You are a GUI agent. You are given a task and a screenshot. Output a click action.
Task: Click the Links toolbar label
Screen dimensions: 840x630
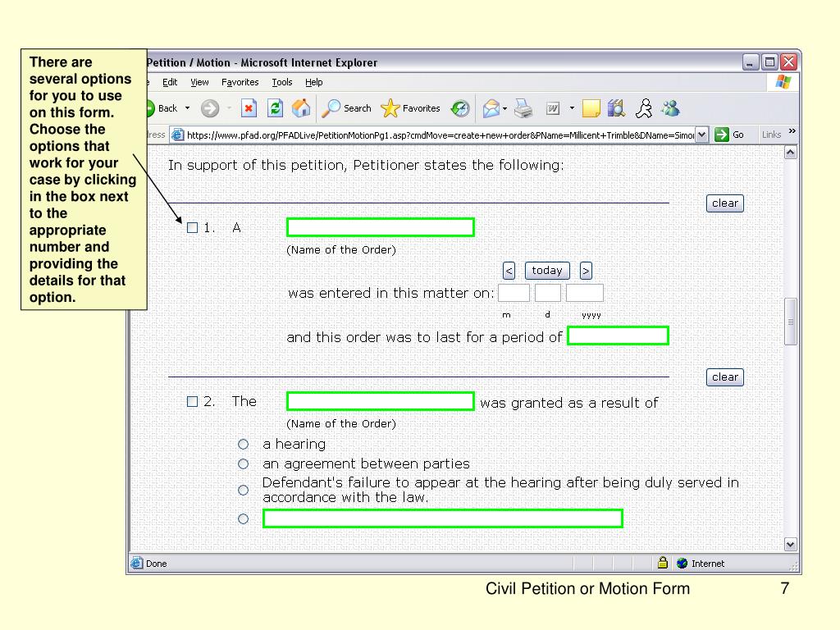(x=771, y=135)
